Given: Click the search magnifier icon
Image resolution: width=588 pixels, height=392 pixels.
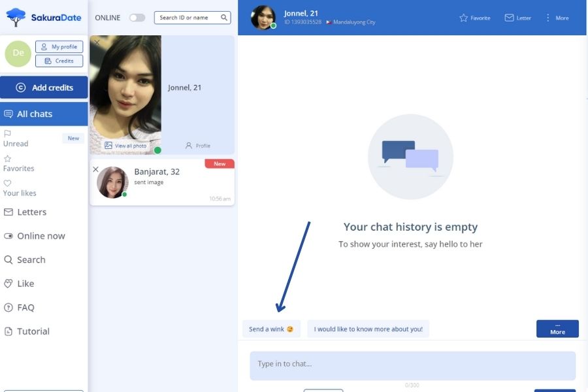Looking at the screenshot, I should pyautogui.click(x=224, y=18).
